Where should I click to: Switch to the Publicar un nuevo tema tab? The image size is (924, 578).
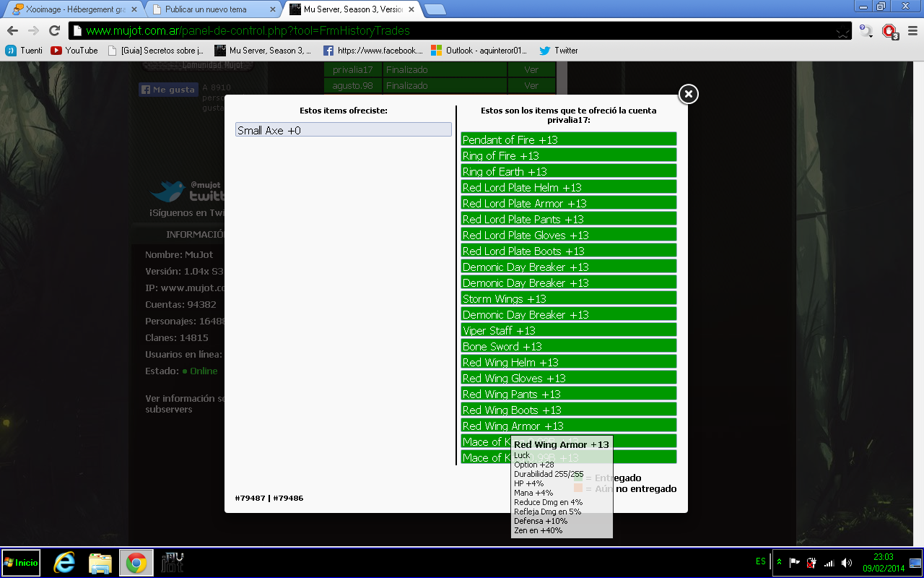pyautogui.click(x=212, y=9)
